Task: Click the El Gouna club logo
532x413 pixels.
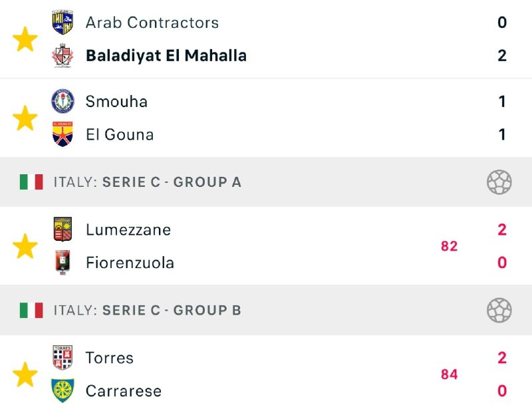Action: 63,134
